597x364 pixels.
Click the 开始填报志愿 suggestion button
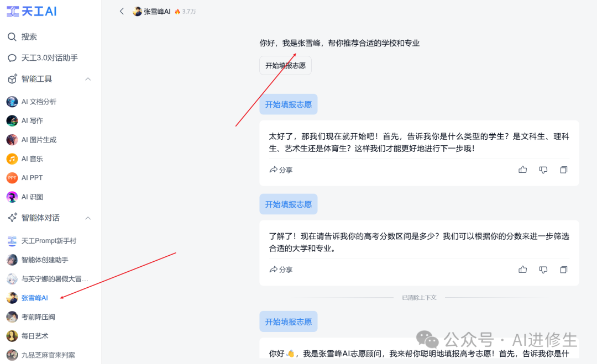285,65
